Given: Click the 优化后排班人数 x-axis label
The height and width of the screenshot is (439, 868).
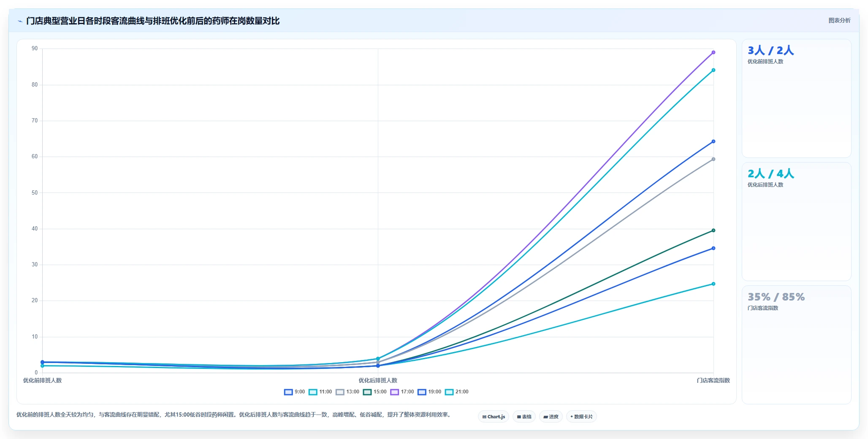Looking at the screenshot, I should (x=378, y=380).
